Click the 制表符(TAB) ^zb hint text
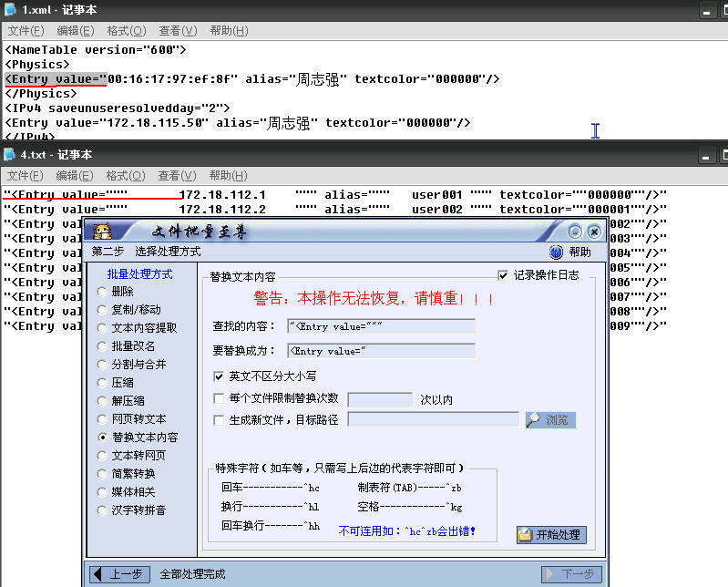Viewport: 728px width, 587px height. point(409,488)
